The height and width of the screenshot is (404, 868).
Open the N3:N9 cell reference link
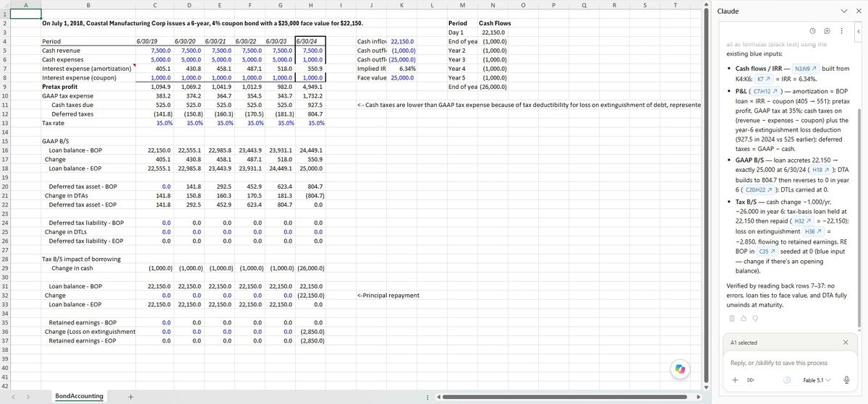[806, 68]
